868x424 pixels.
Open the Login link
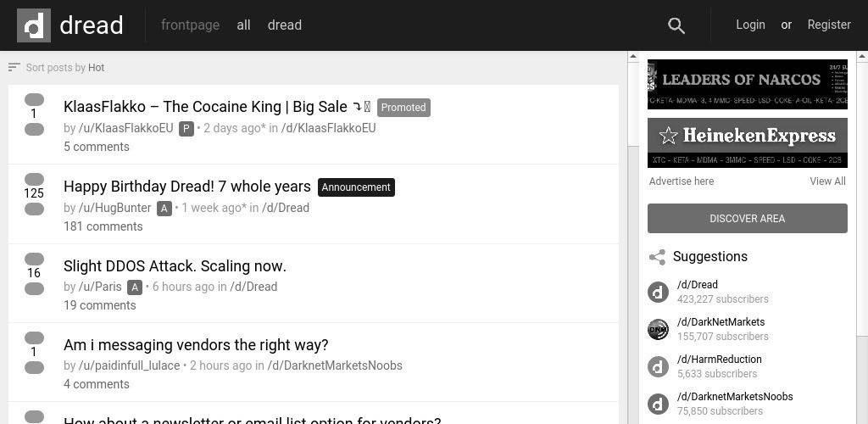click(x=750, y=25)
